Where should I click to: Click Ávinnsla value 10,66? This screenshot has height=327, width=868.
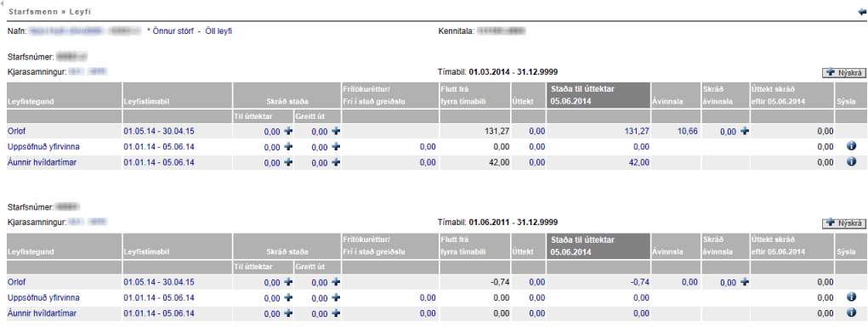coord(688,131)
